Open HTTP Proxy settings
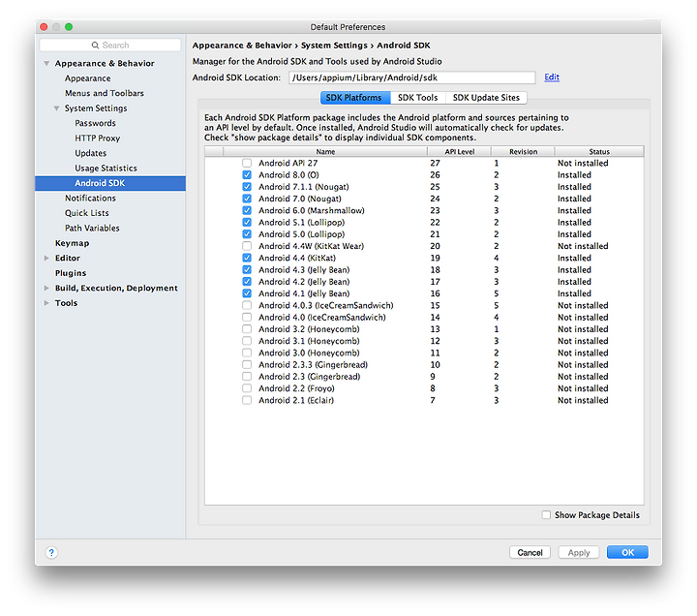The image size is (697, 616). (98, 138)
